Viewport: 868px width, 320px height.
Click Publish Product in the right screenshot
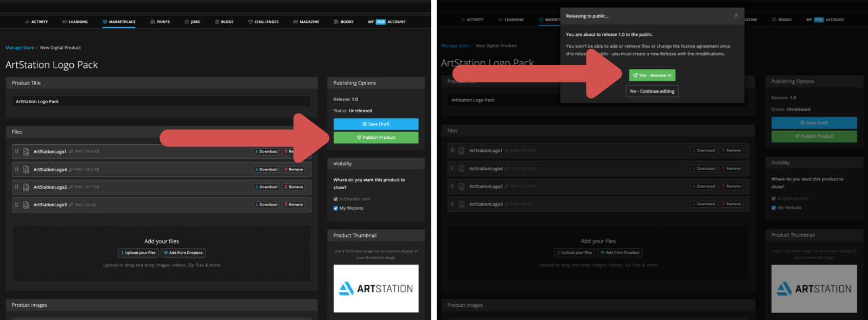814,137
